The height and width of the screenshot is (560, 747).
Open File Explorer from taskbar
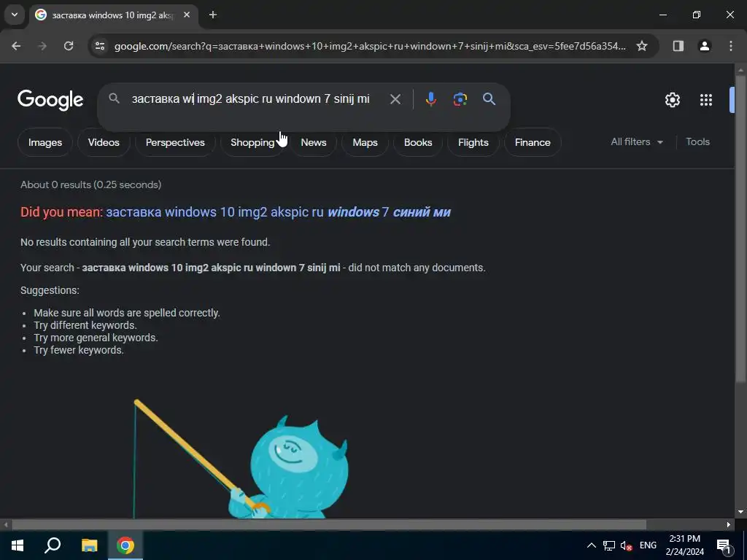(x=89, y=545)
